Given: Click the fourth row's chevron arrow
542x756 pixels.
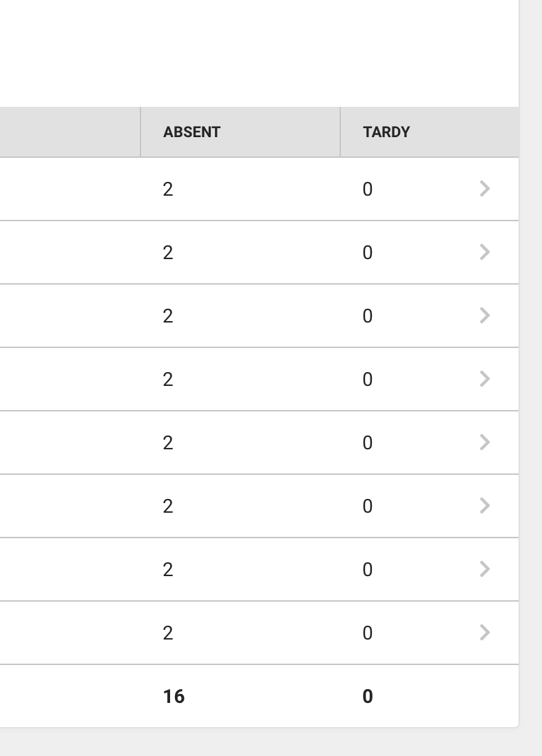Looking at the screenshot, I should pos(485,379).
